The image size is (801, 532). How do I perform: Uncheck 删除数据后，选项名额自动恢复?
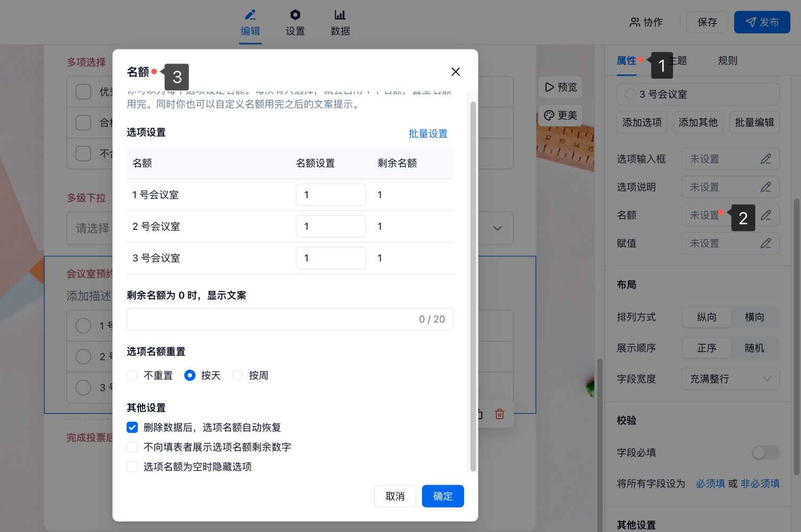click(133, 428)
